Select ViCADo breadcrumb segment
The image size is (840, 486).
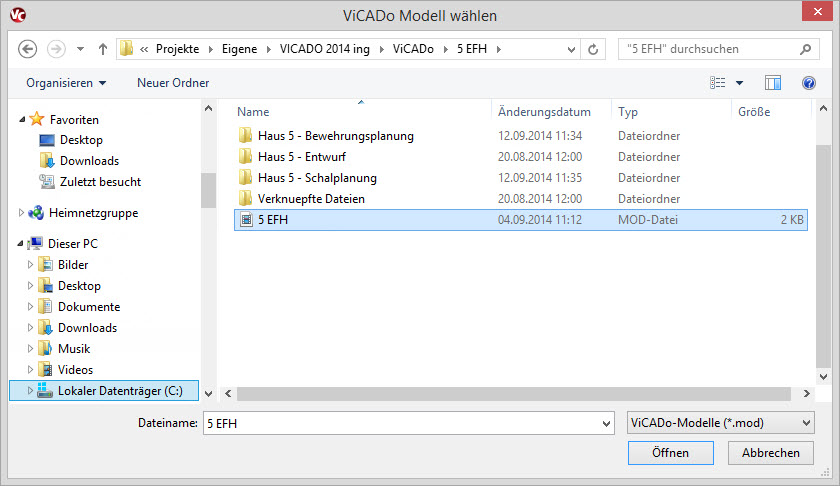pyautogui.click(x=413, y=49)
